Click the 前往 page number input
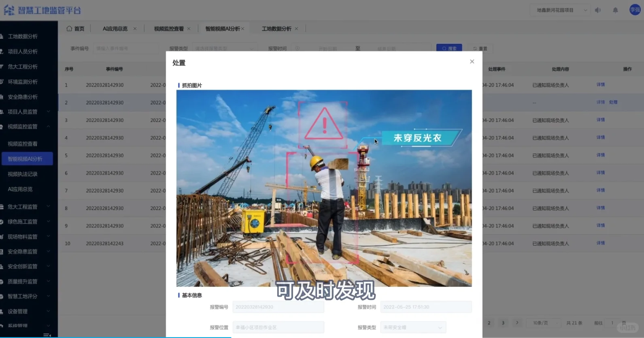Viewport: 644px width, 338px height. coord(612,323)
